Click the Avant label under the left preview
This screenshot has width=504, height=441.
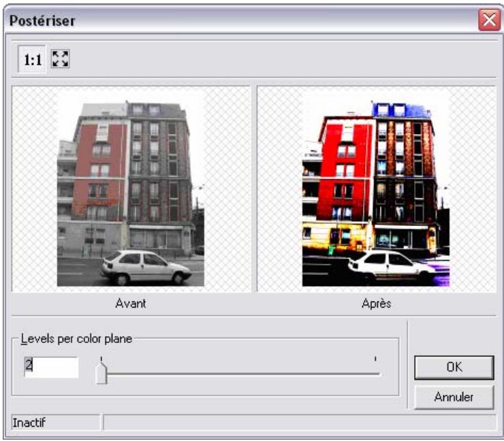point(131,304)
